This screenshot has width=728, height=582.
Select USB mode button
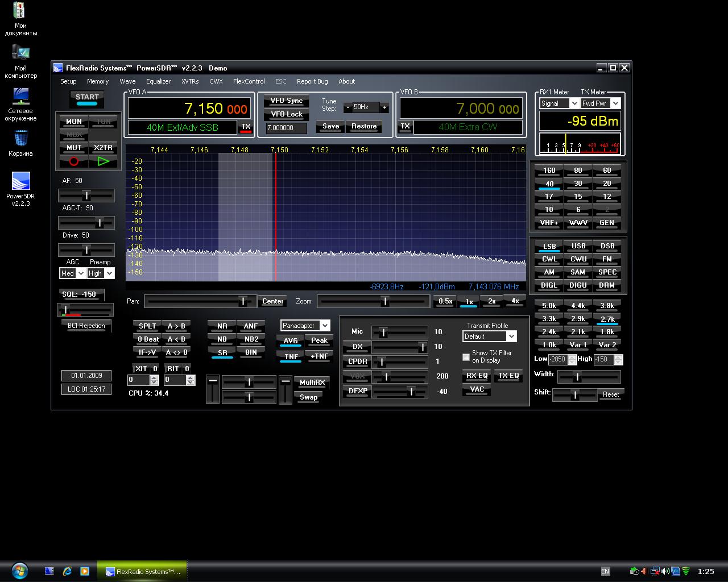(578, 246)
